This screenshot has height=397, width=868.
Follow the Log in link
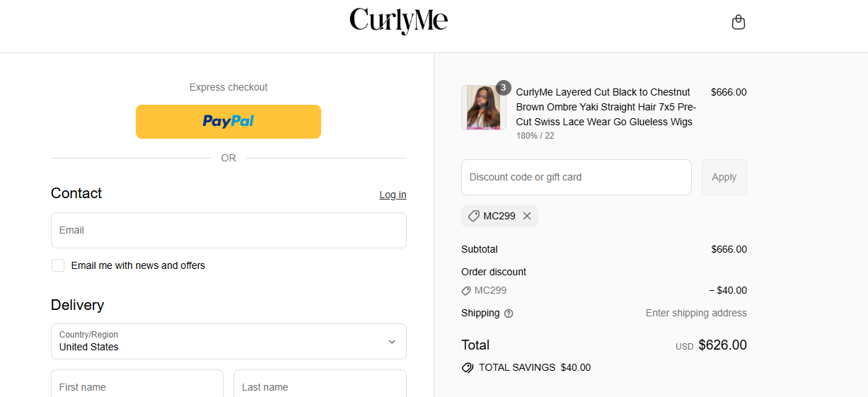coord(393,195)
